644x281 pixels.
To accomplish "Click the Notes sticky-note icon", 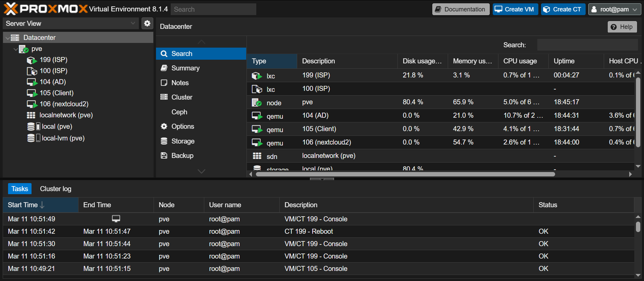I will [x=164, y=83].
